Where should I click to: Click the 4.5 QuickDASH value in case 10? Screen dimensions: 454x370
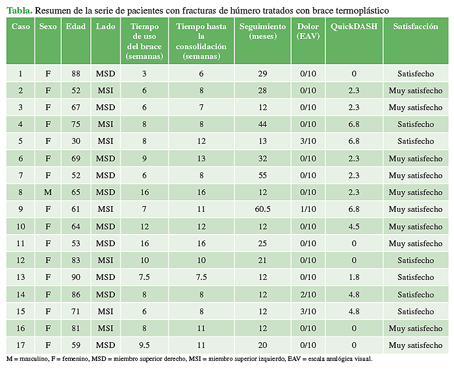(x=354, y=227)
